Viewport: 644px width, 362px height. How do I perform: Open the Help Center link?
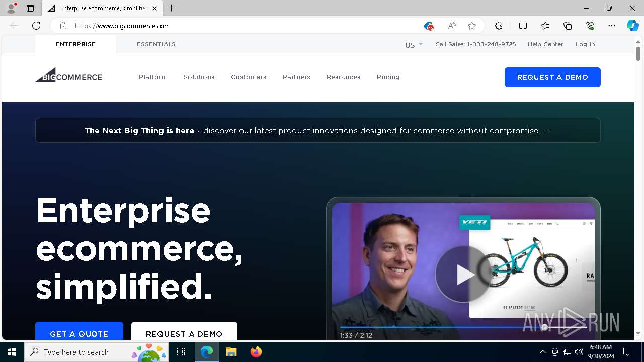[x=545, y=44]
